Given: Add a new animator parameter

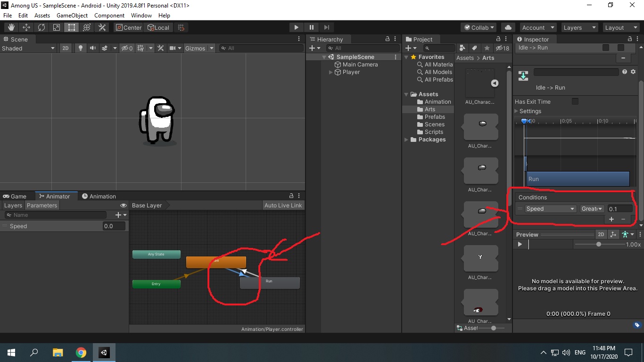Looking at the screenshot, I should pos(121,215).
